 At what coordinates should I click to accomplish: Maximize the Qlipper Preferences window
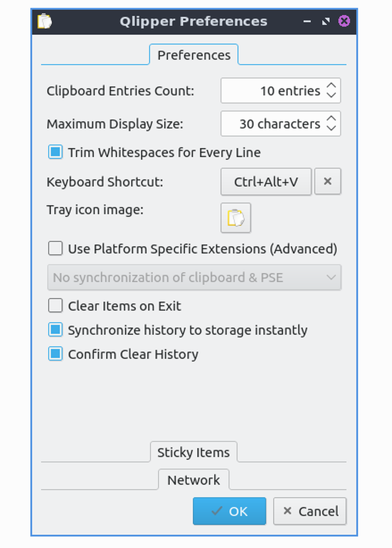[x=326, y=21]
